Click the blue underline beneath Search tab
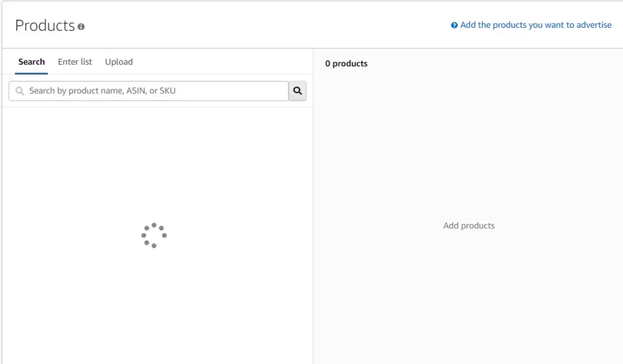 pos(31,73)
